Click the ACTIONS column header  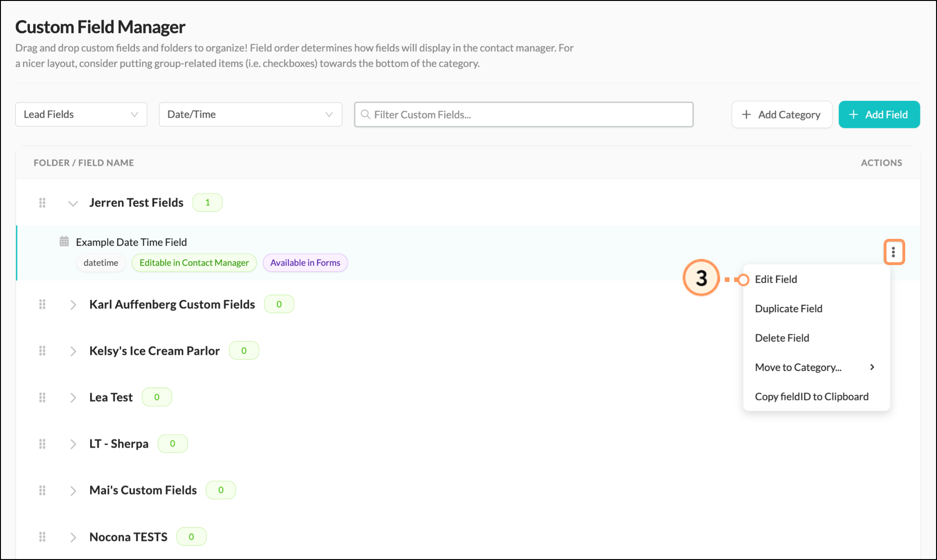(881, 163)
